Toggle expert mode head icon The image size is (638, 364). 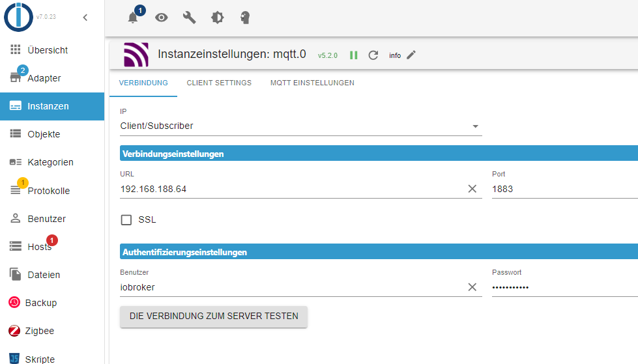click(x=245, y=18)
